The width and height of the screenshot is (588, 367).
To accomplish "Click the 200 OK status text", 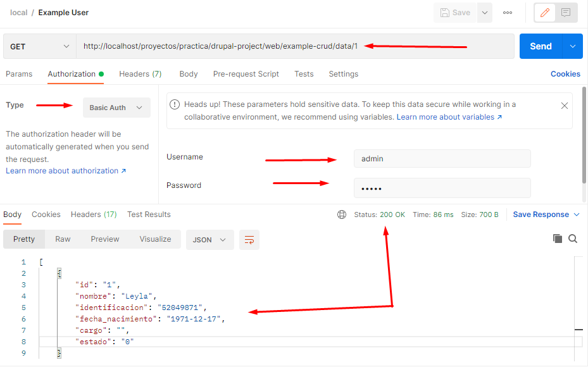I will coord(392,215).
